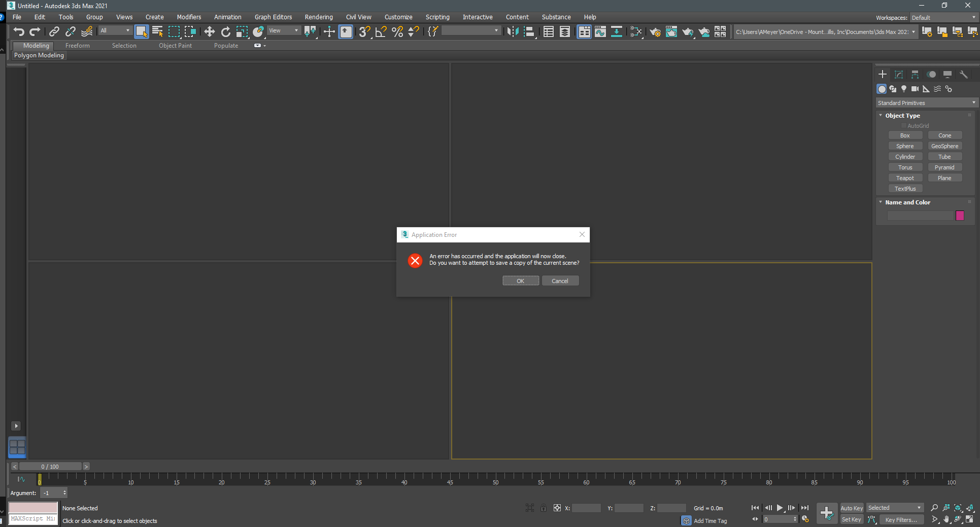
Task: Click Bind to Space Warp icon
Action: (87, 31)
